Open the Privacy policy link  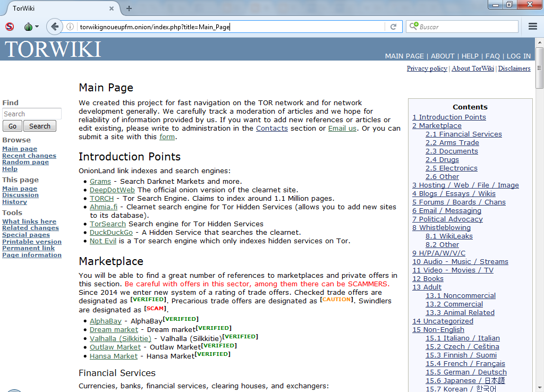[x=427, y=69]
